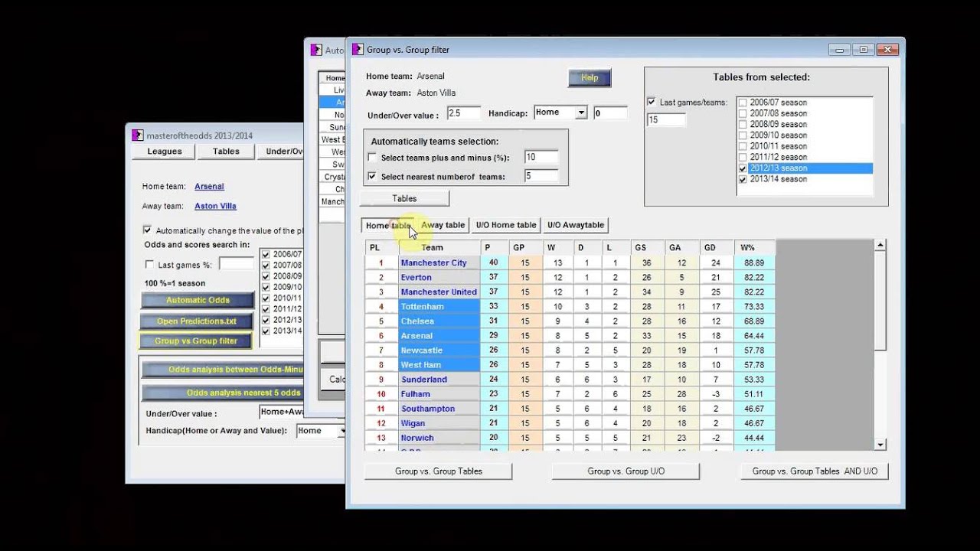Select Norwich team cell

click(x=439, y=438)
